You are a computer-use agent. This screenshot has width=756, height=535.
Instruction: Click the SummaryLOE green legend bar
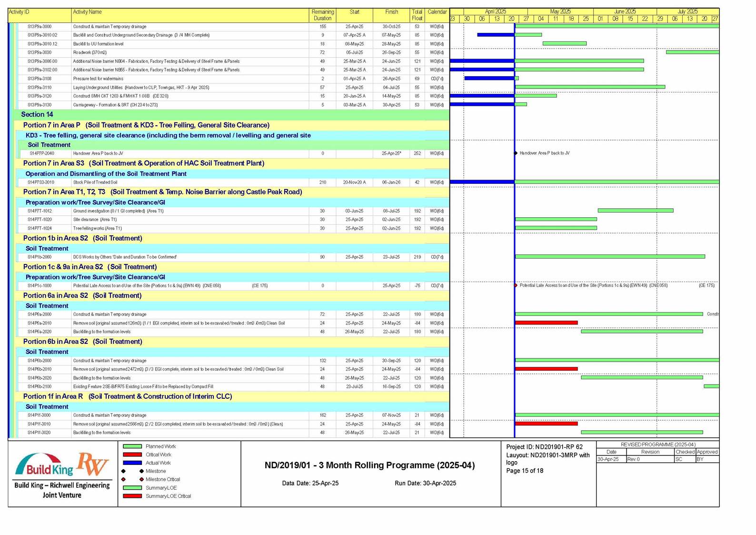coord(132,488)
